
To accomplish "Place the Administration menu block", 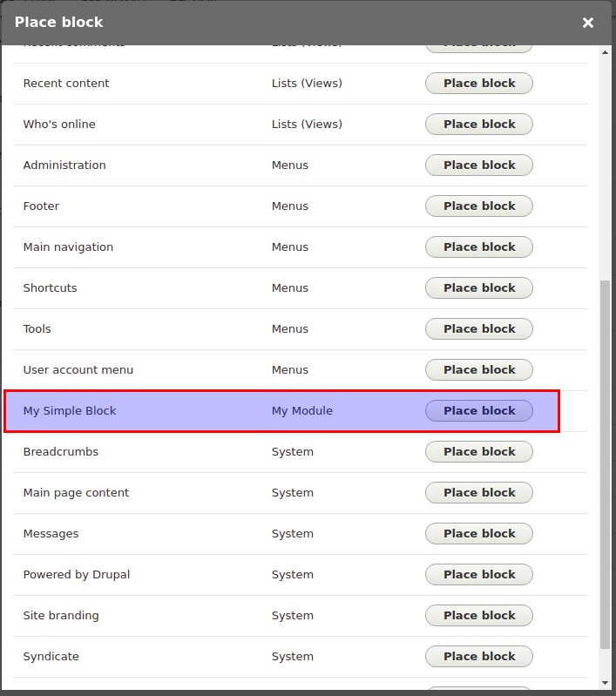I will [478, 166].
